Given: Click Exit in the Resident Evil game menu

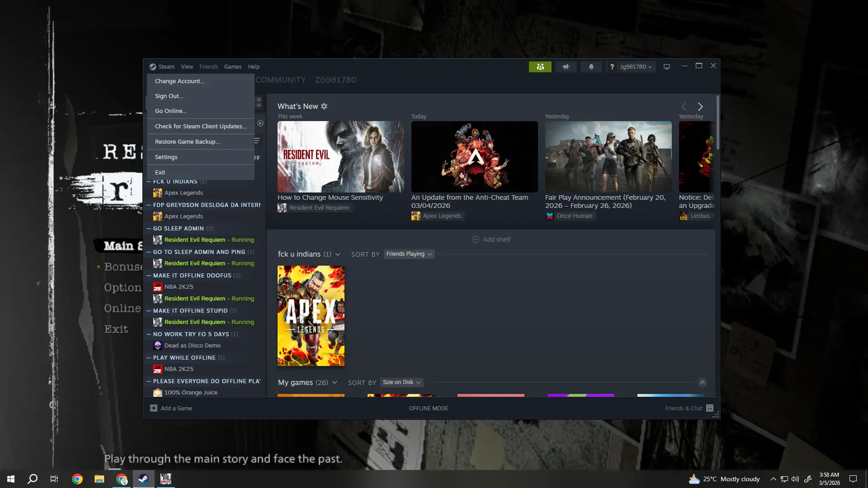Looking at the screenshot, I should pyautogui.click(x=116, y=329).
